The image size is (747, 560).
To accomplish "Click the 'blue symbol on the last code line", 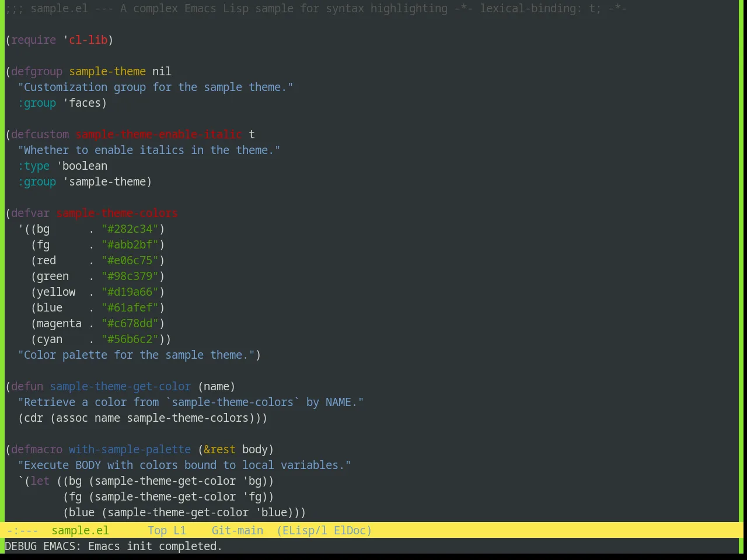I will coord(271,512).
